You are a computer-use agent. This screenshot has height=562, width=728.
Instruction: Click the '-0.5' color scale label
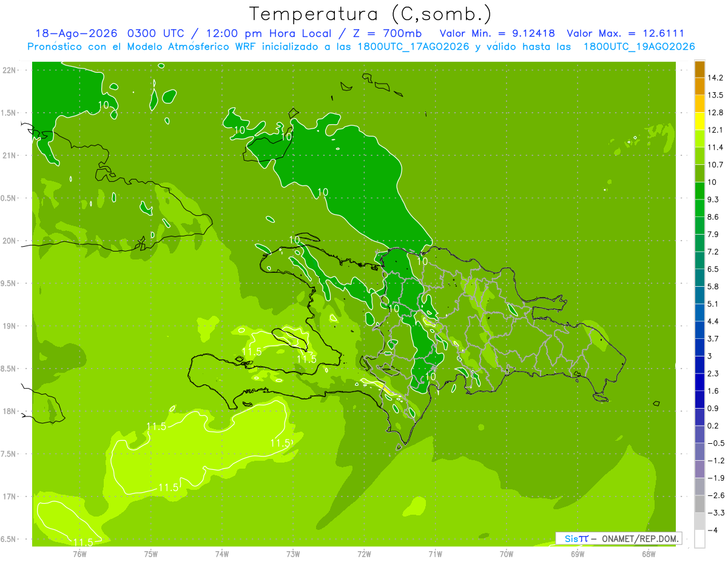[715, 443]
